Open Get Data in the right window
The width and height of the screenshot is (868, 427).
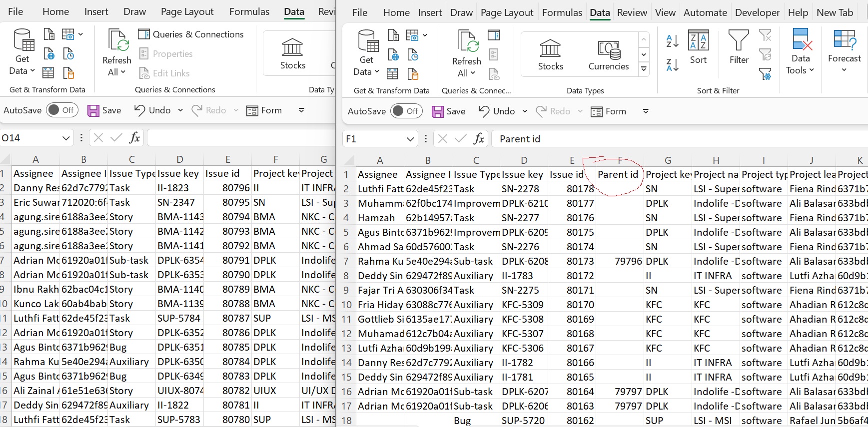click(x=366, y=53)
